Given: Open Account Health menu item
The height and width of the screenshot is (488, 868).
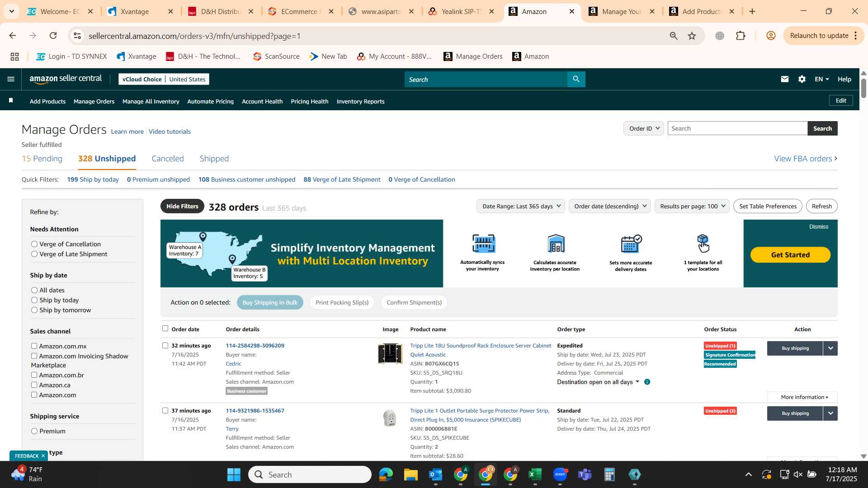Looking at the screenshot, I should [x=262, y=101].
